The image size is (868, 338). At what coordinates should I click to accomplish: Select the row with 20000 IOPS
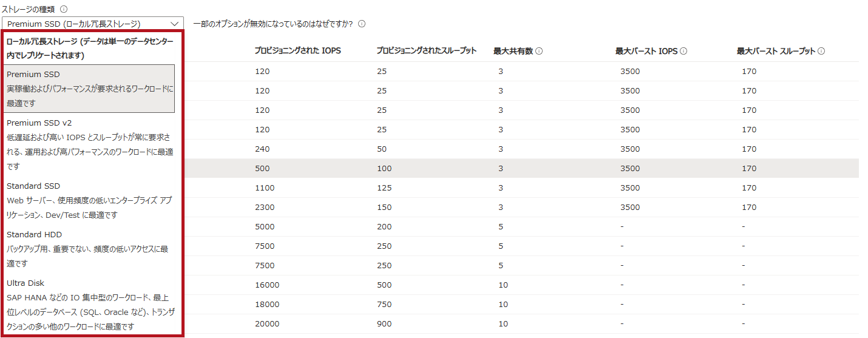(522, 324)
